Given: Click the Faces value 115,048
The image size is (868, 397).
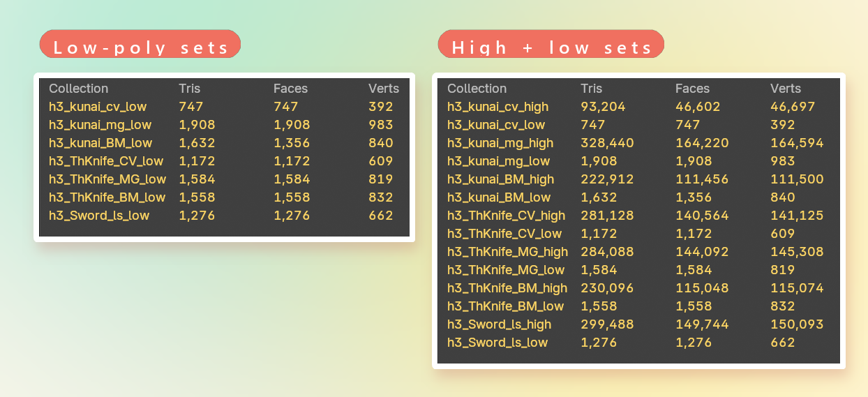Looking at the screenshot, I should click(702, 288).
